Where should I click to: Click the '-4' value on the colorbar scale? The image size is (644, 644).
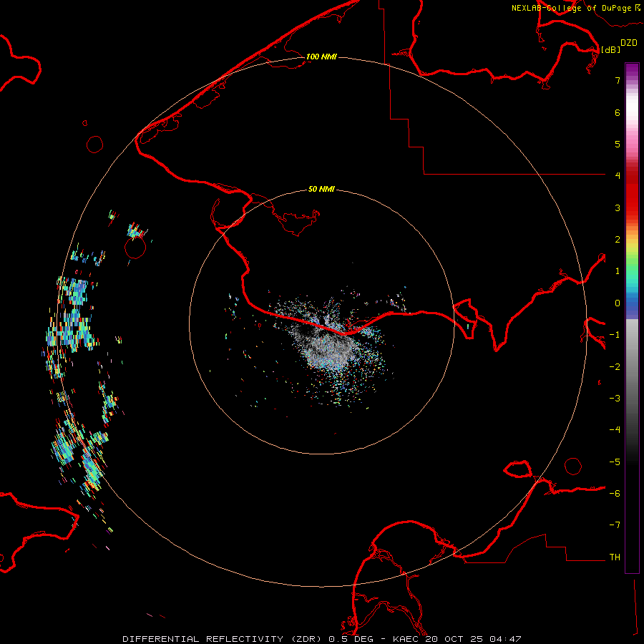[615, 430]
